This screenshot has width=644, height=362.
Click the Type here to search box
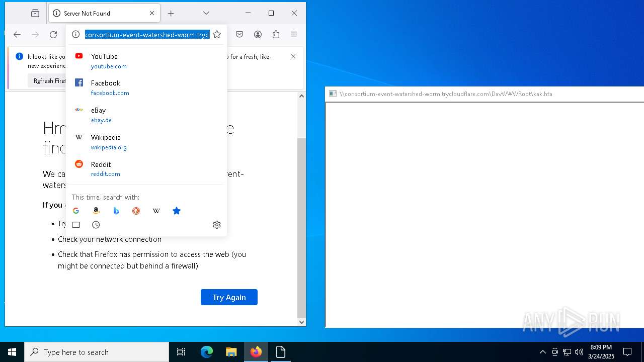click(97, 352)
